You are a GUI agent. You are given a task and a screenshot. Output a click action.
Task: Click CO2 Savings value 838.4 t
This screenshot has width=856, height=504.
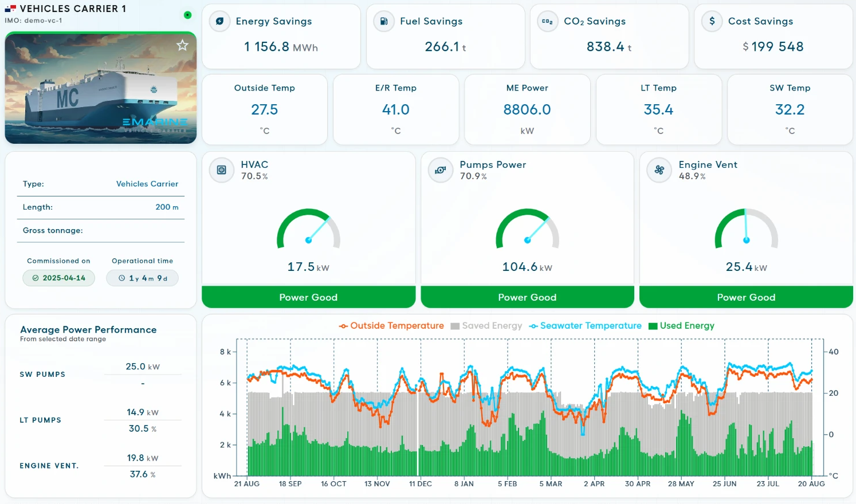click(609, 47)
